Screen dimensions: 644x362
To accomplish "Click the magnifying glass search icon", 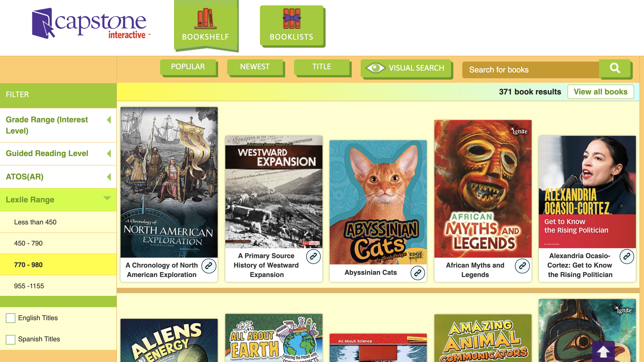I will (x=615, y=68).
